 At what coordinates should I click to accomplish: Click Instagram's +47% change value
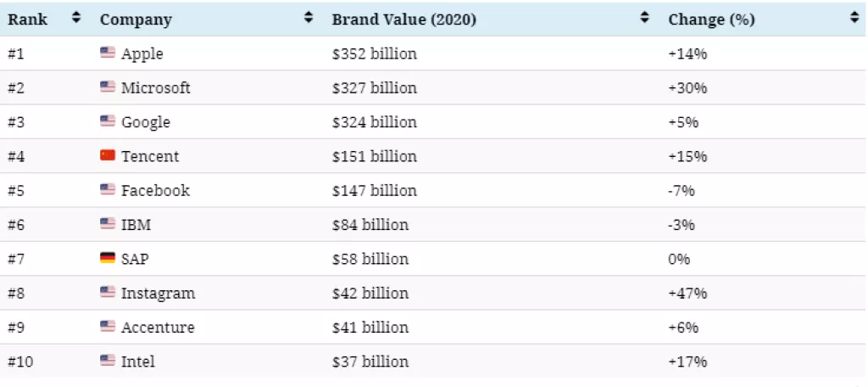click(x=687, y=293)
